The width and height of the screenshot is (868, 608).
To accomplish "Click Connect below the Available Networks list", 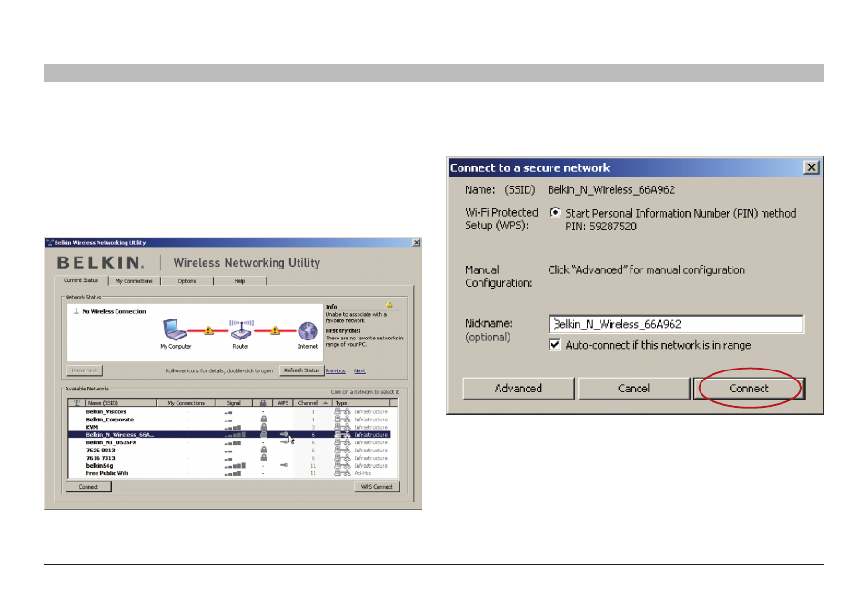I will click(x=88, y=487).
